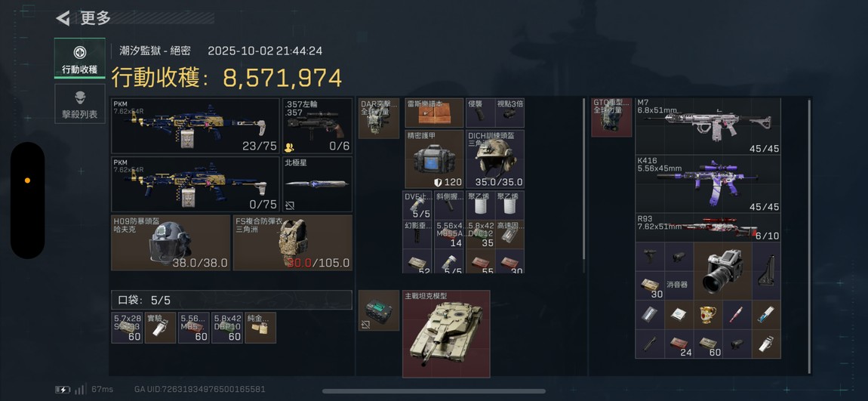Select the R93 sniper rifle
Screen dimensions: 868x401
click(x=707, y=227)
